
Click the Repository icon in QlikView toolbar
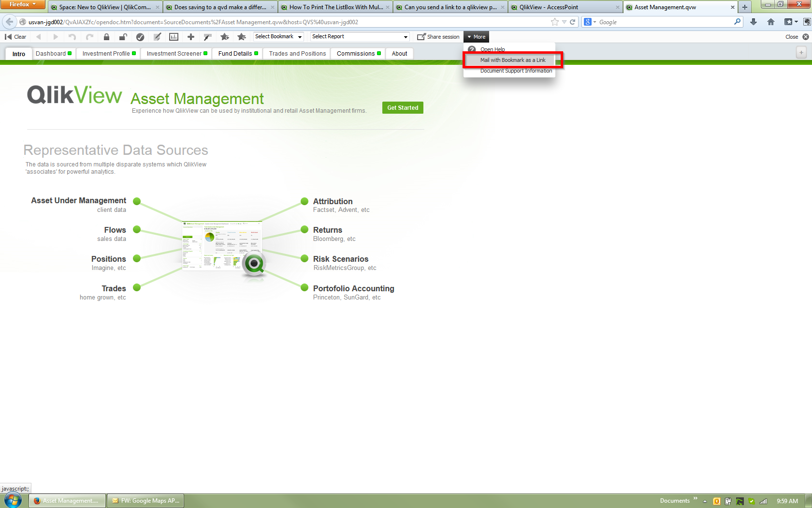point(208,37)
